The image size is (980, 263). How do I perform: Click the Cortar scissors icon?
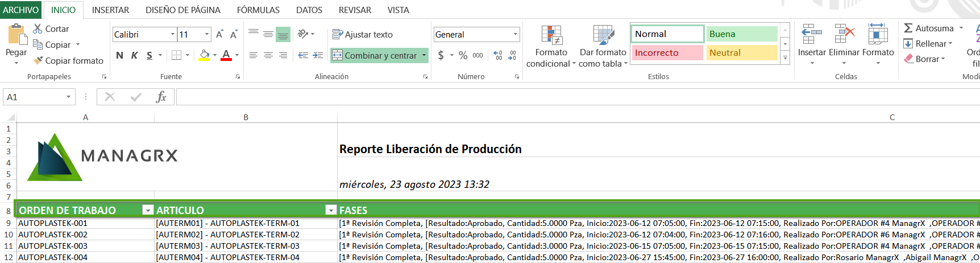point(38,28)
